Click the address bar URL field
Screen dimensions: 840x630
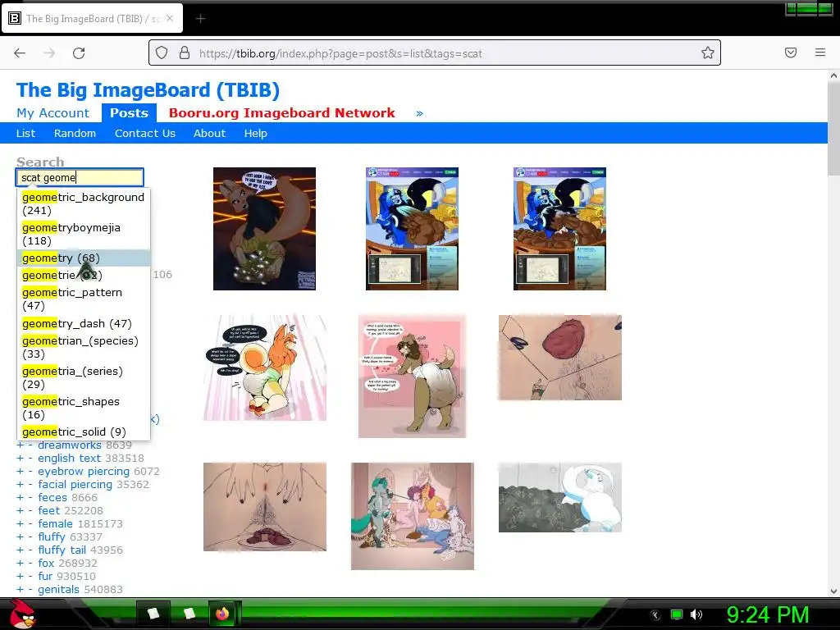click(434, 53)
